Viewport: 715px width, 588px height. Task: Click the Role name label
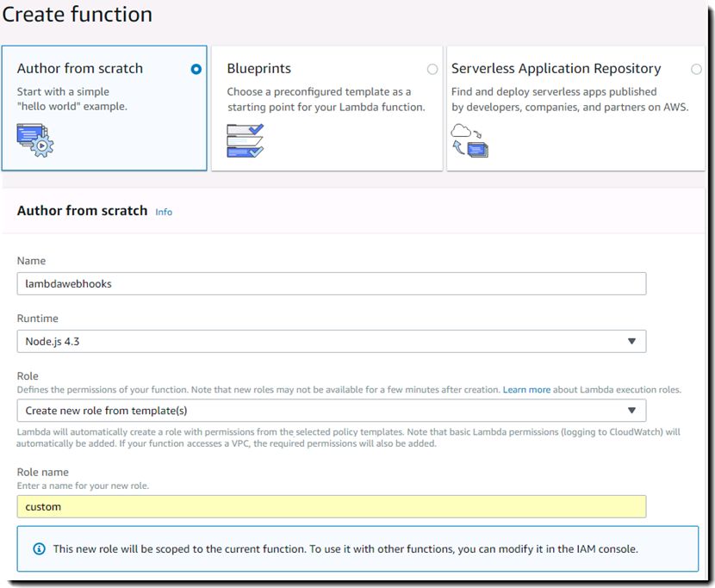(42, 472)
